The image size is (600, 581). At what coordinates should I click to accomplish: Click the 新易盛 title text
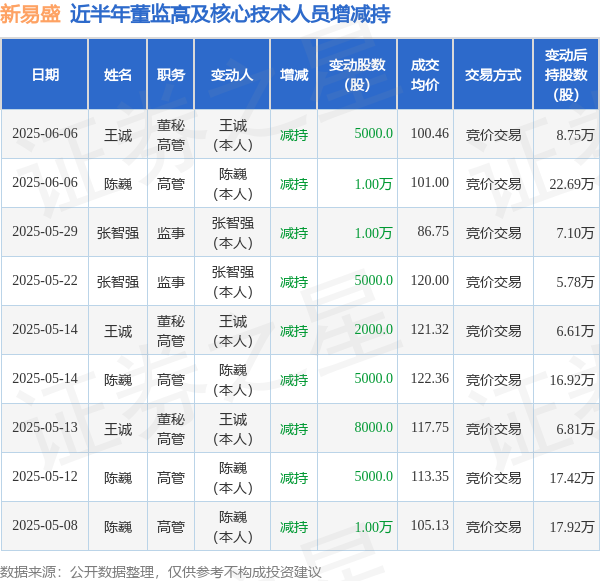click(x=30, y=15)
